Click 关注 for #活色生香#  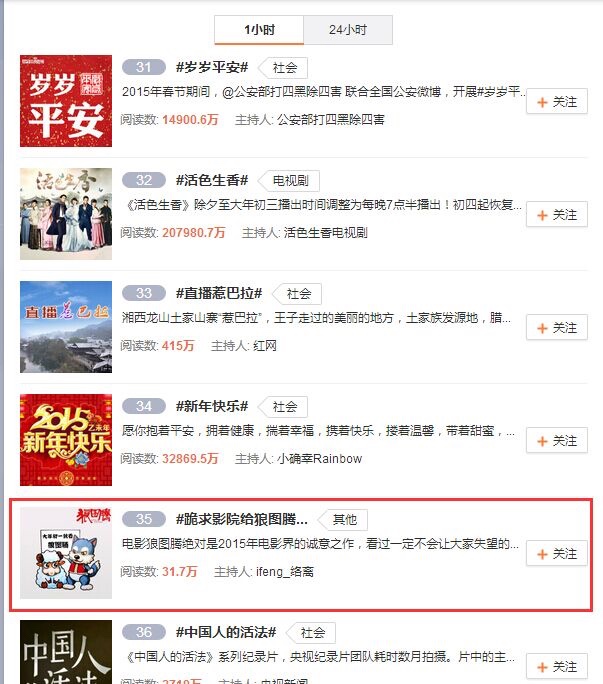click(557, 214)
